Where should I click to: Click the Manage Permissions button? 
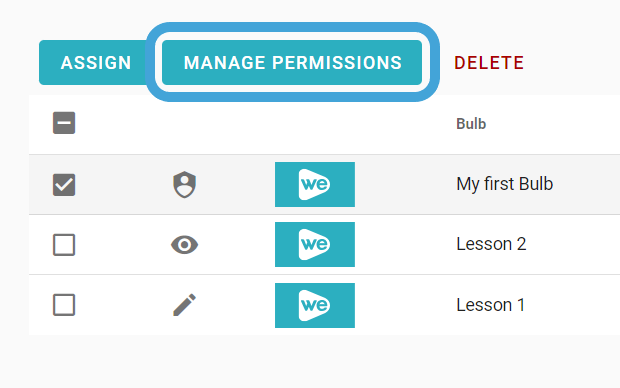pos(292,62)
